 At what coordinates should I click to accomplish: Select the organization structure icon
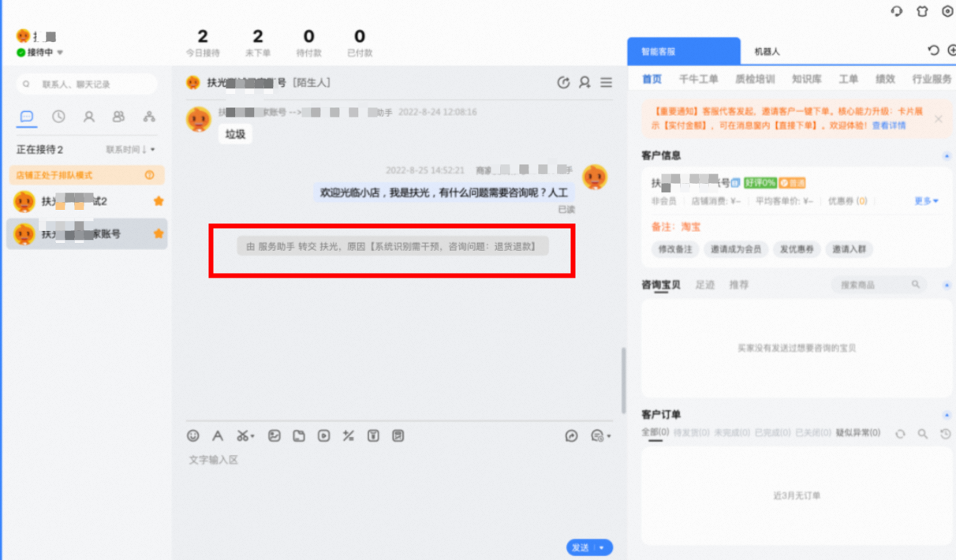pos(149,117)
